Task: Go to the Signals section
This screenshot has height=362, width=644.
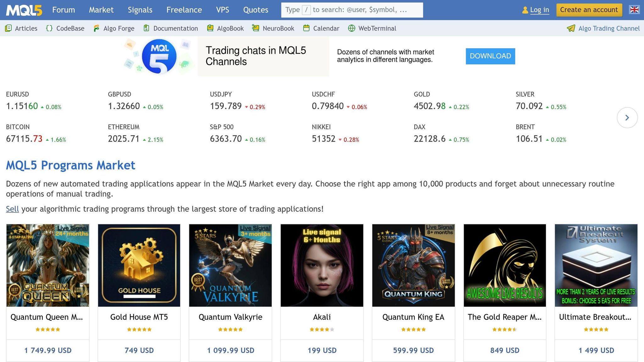Action: coord(140,10)
